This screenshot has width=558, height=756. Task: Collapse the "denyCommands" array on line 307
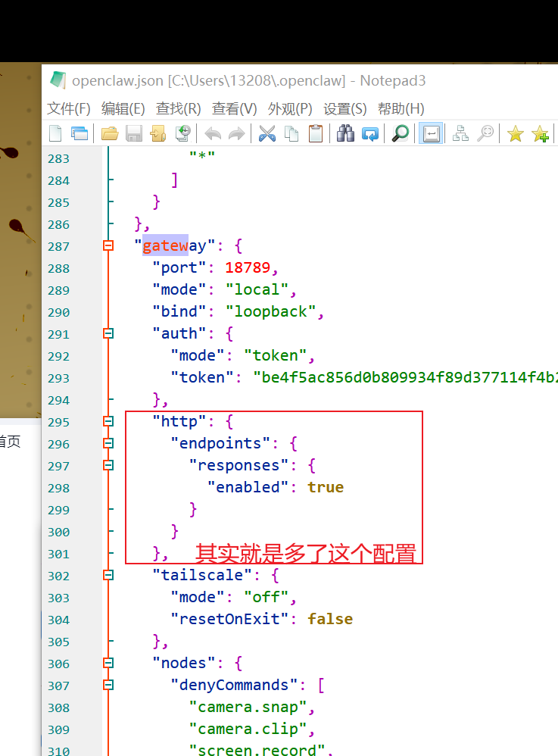[x=108, y=685]
